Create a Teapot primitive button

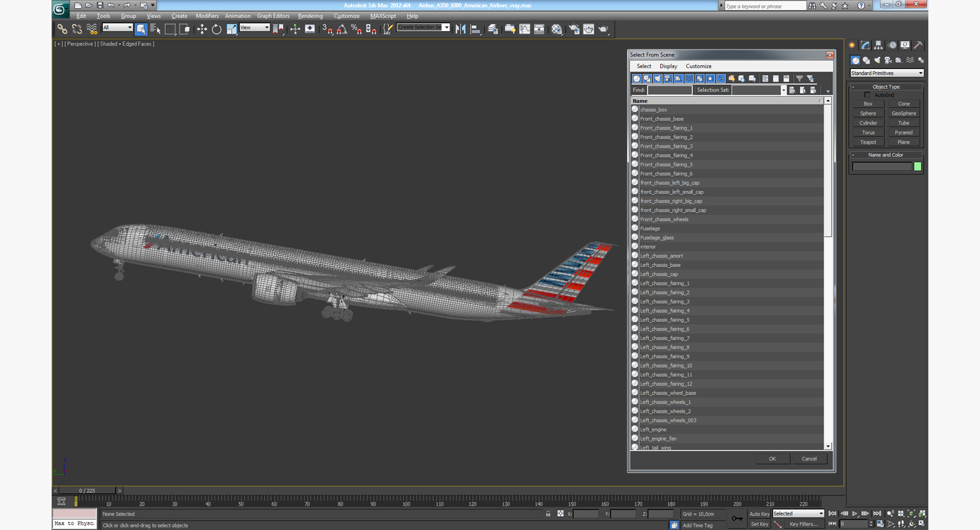(868, 142)
